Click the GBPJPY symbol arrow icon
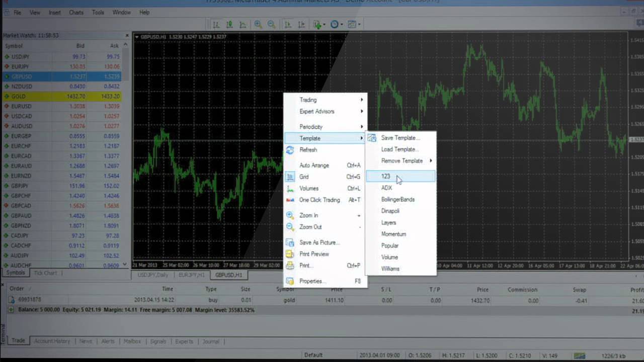 (x=7, y=186)
